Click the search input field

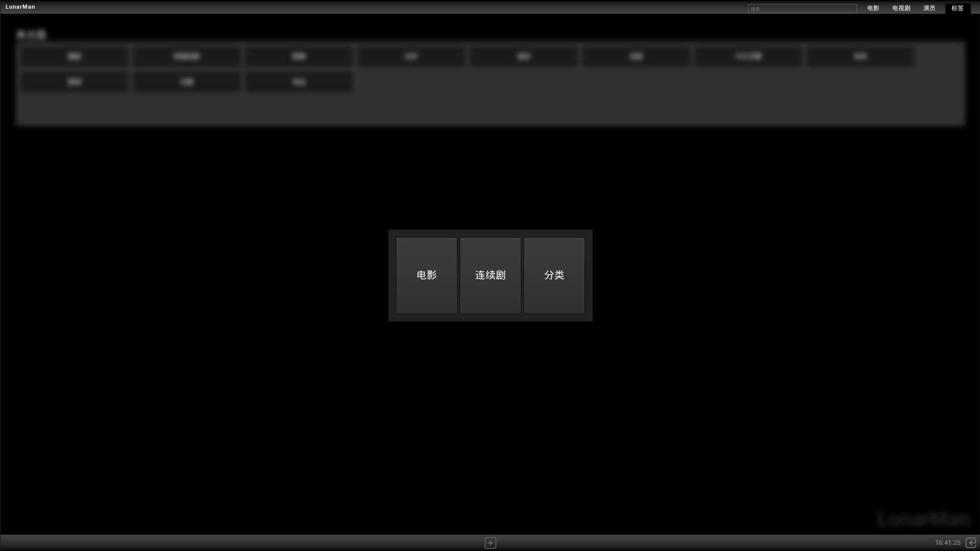pos(802,8)
